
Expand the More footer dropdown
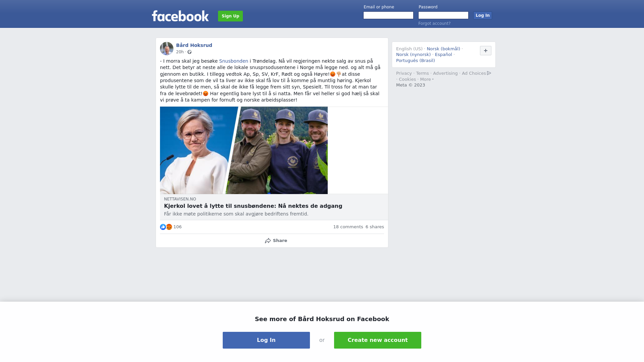tap(427, 79)
